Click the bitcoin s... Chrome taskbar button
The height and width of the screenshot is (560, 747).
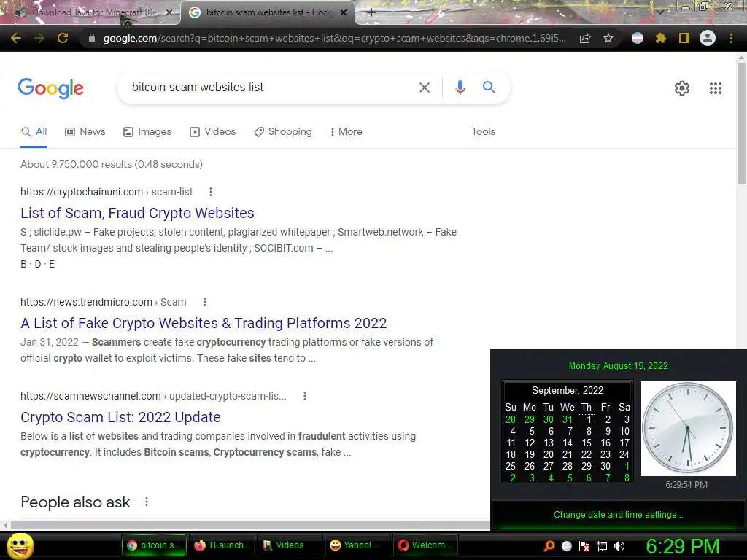[154, 545]
